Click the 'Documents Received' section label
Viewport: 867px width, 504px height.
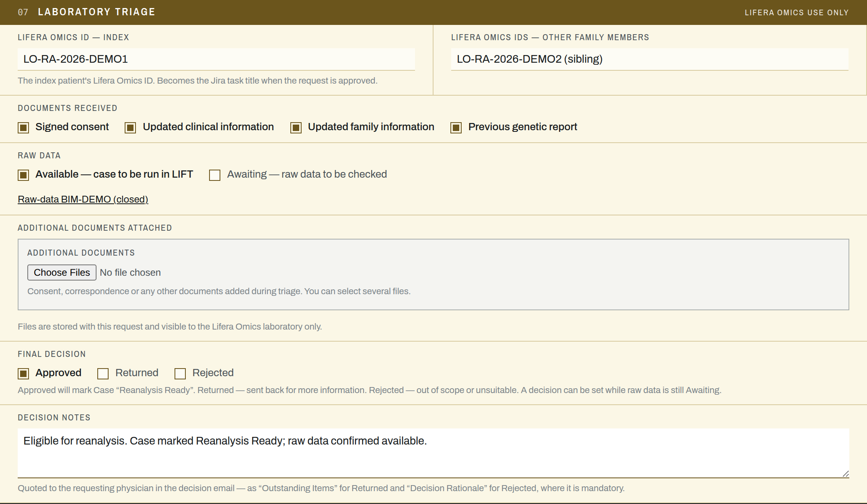(x=68, y=108)
